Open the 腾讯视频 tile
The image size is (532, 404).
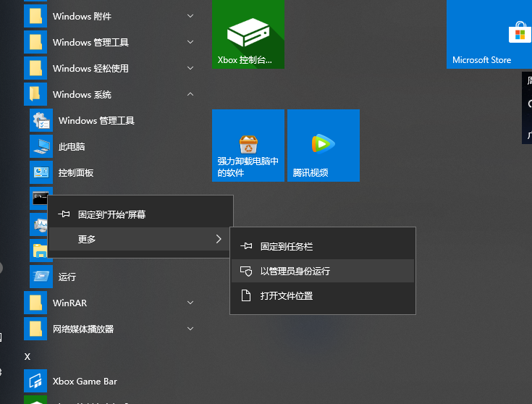point(324,146)
